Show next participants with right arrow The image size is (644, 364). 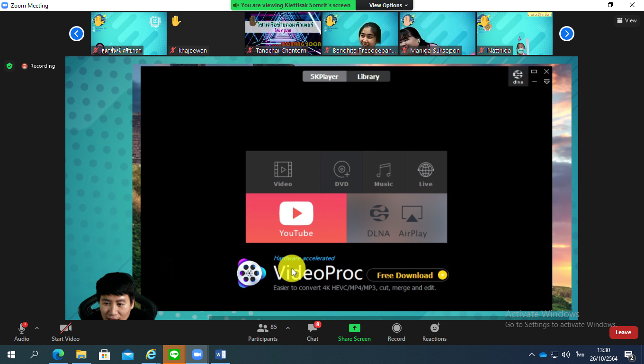click(567, 34)
